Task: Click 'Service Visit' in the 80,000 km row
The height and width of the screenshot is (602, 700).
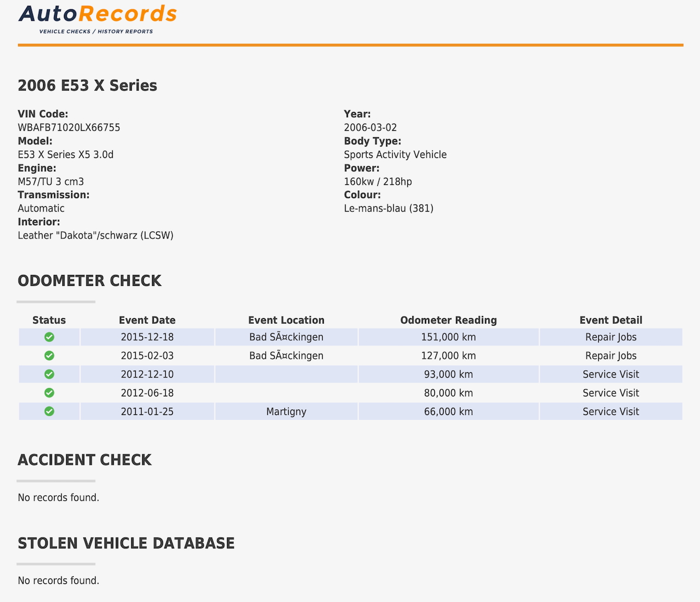Action: (x=611, y=393)
